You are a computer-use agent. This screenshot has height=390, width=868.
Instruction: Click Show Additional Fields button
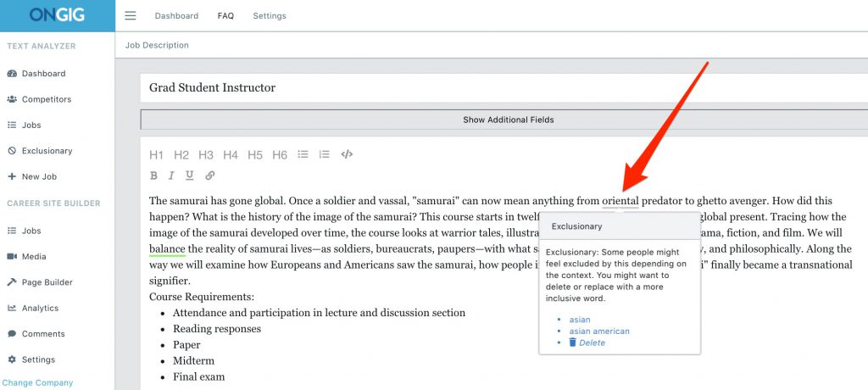[x=504, y=120]
